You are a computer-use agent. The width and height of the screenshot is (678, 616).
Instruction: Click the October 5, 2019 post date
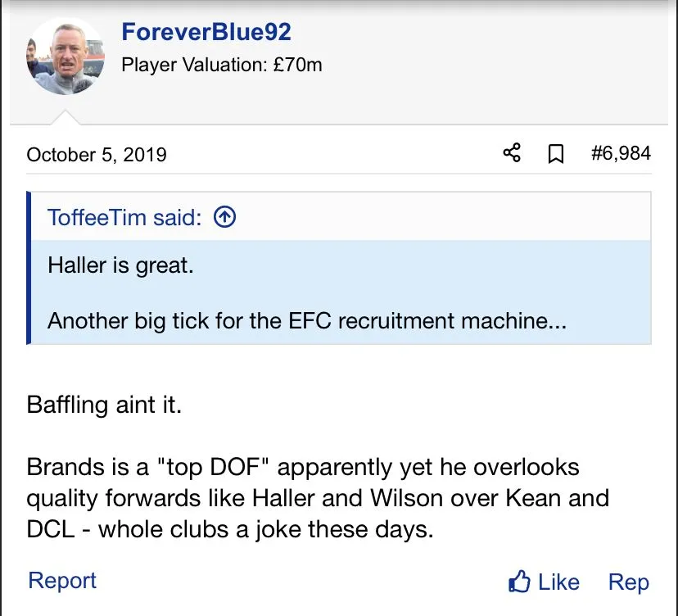[x=97, y=154]
